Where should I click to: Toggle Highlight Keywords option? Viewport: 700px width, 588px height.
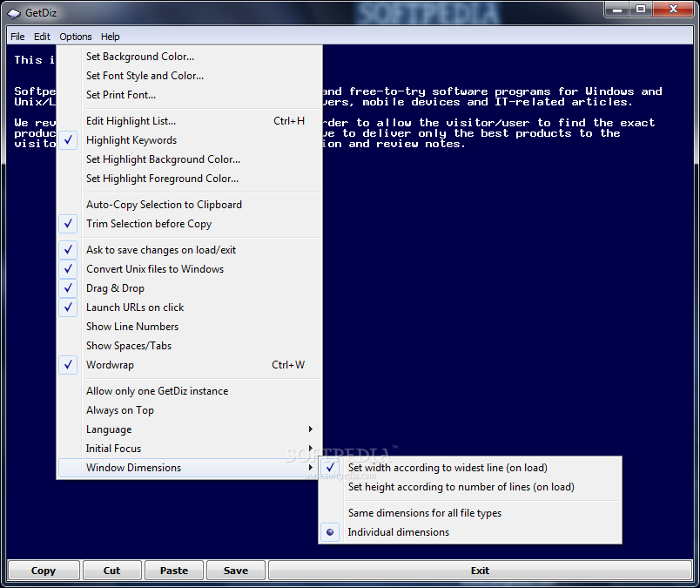click(190, 140)
